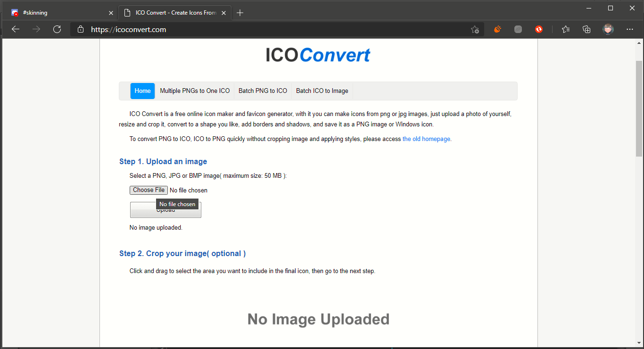The height and width of the screenshot is (349, 644).
Task: Click the Upload button
Action: coord(165,210)
